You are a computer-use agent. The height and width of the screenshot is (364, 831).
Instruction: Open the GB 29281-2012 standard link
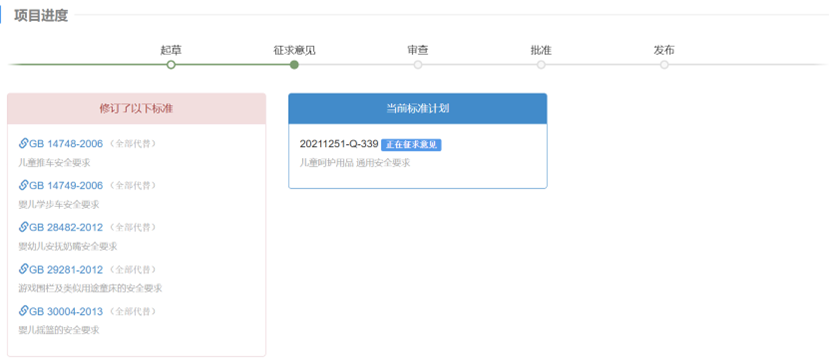[x=66, y=270]
